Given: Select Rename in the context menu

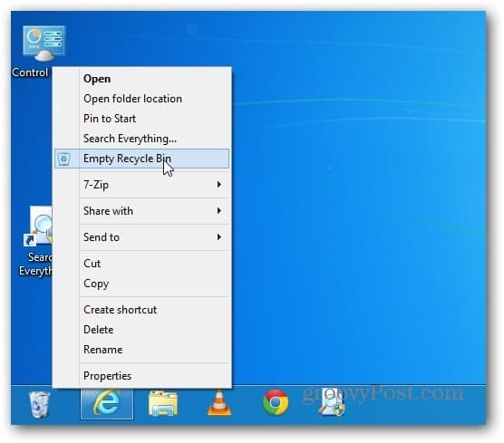Looking at the screenshot, I should (141, 350).
